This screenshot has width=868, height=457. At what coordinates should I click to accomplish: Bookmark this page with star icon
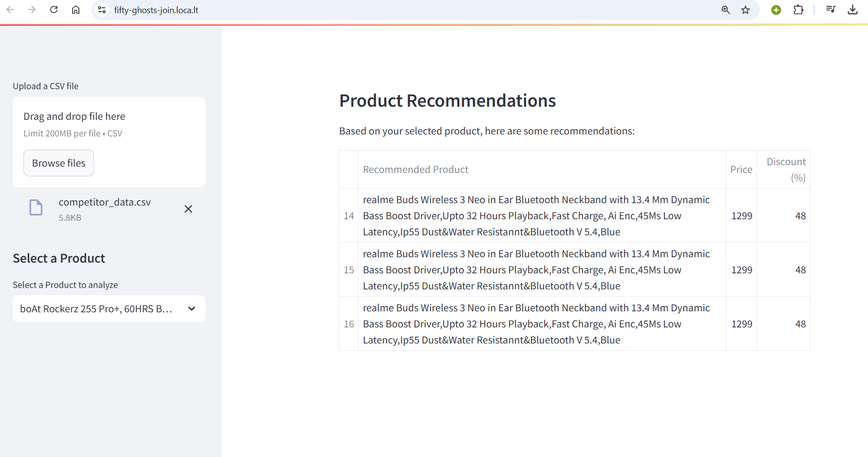coord(745,10)
